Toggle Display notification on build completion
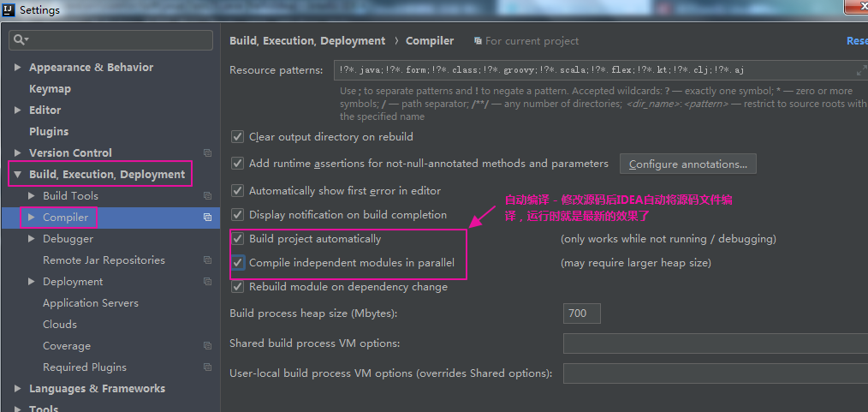The height and width of the screenshot is (412, 868). pyautogui.click(x=237, y=214)
